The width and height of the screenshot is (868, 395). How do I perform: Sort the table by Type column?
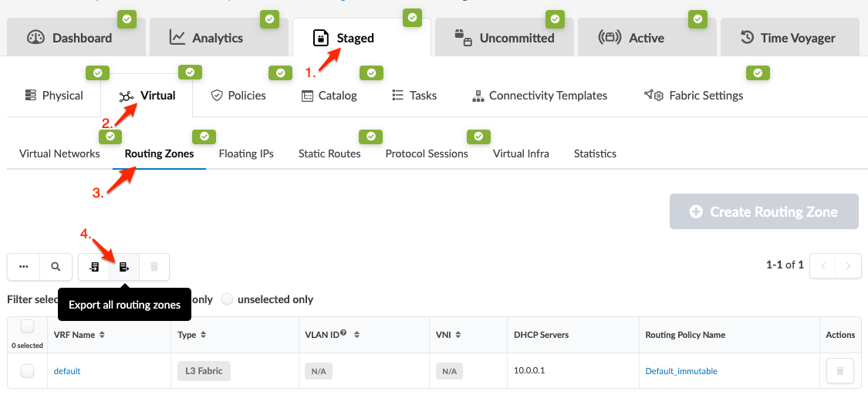click(x=202, y=335)
